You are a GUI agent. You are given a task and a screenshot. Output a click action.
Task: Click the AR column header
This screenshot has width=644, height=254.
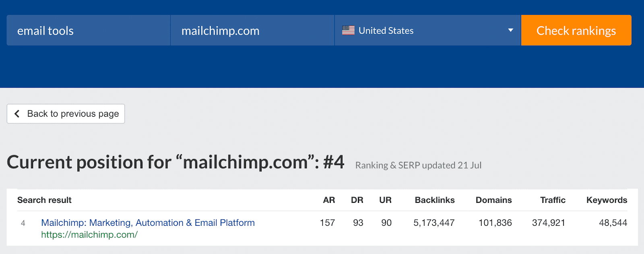329,200
